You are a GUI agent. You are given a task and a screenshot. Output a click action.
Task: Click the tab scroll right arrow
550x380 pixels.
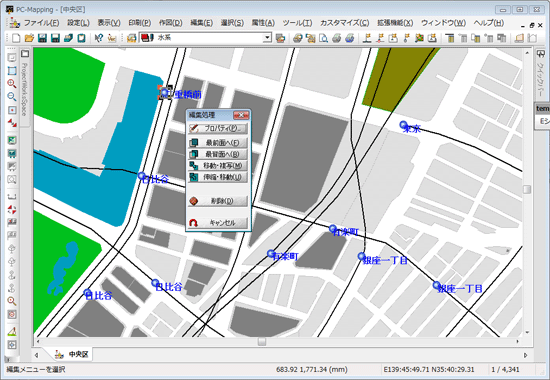pyautogui.click(x=525, y=355)
